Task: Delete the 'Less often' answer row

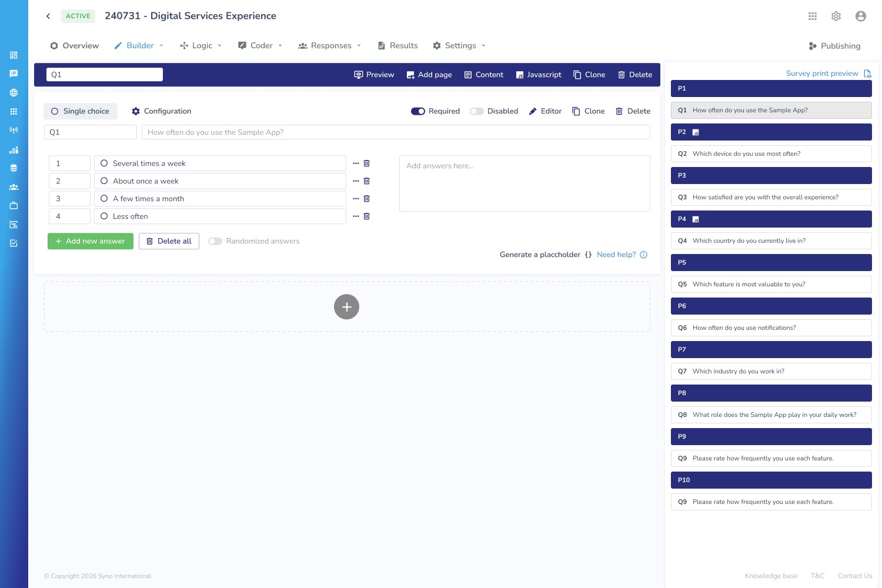Action: tap(366, 216)
